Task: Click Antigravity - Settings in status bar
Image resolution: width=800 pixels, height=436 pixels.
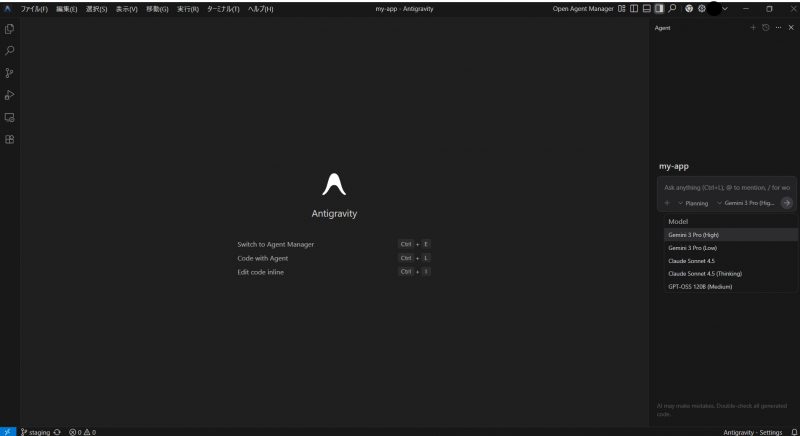Action: [x=752, y=432]
